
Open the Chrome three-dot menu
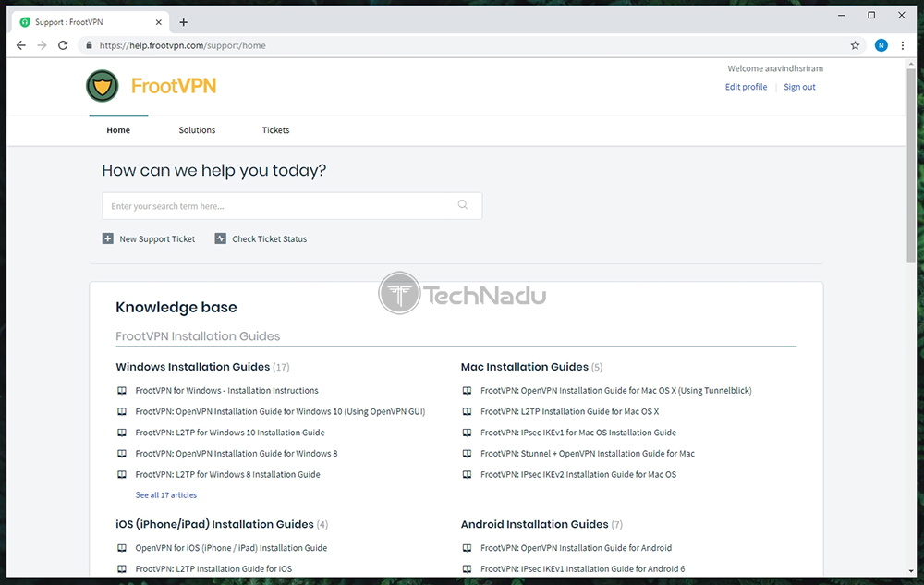pos(902,45)
